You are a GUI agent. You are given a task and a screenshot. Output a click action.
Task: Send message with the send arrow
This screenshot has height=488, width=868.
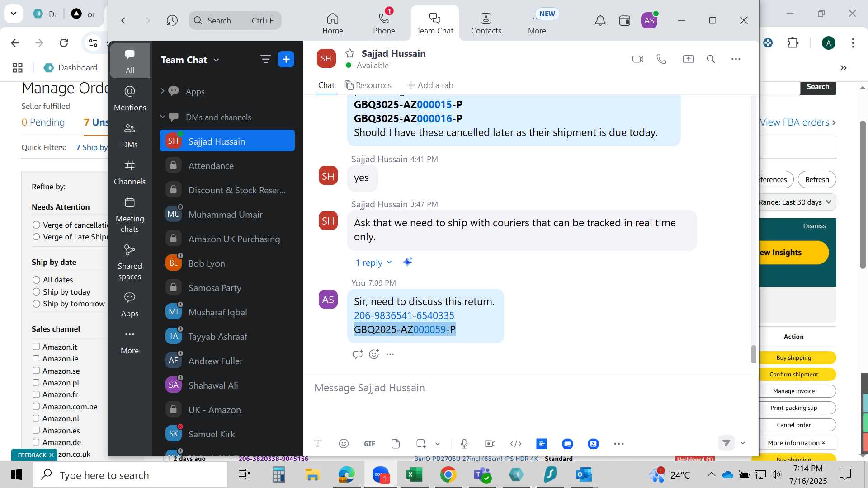[x=726, y=443]
